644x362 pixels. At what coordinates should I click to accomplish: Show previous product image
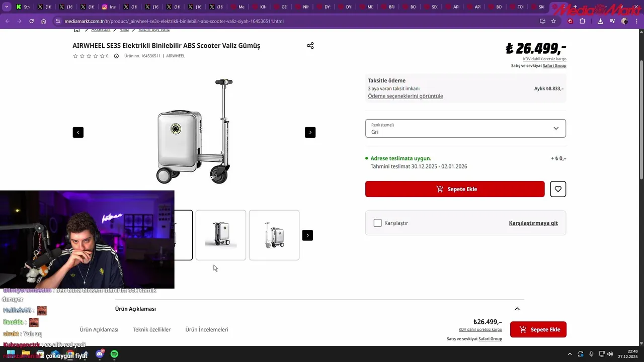click(78, 132)
